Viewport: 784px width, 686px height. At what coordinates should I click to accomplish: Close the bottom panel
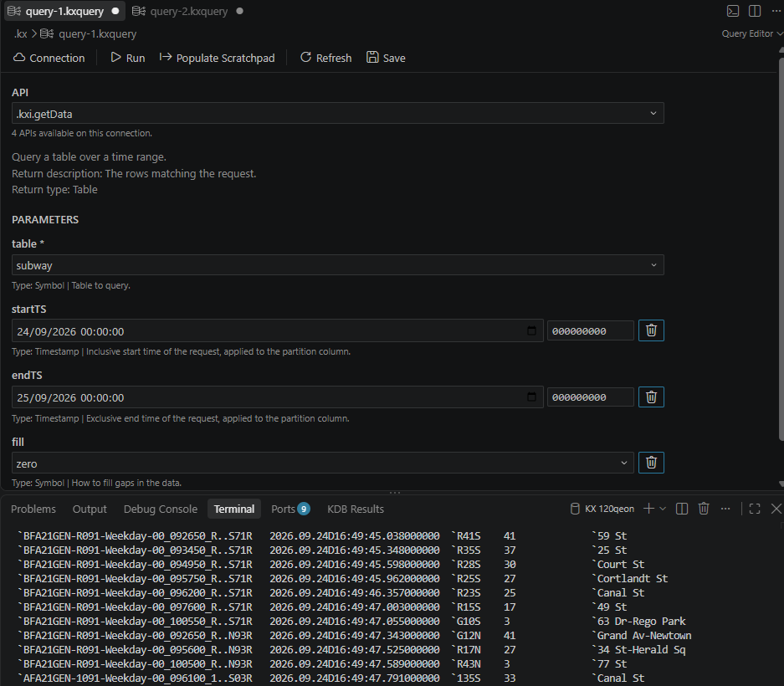[776, 509]
